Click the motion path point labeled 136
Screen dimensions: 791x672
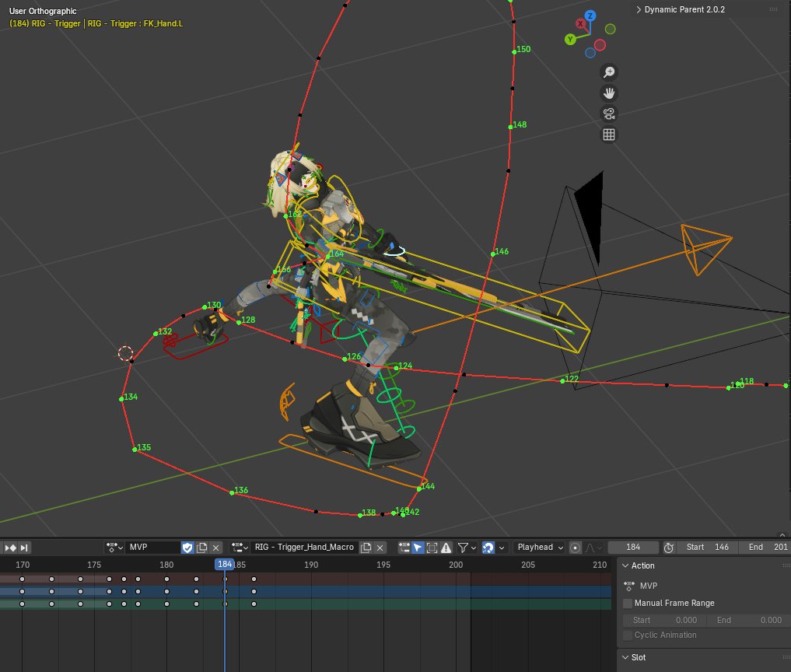(232, 493)
